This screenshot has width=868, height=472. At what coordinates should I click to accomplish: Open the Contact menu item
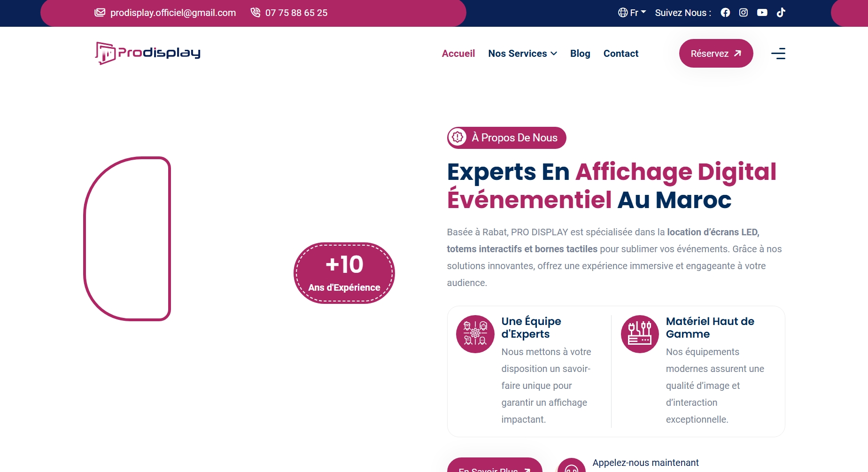[x=621, y=54]
